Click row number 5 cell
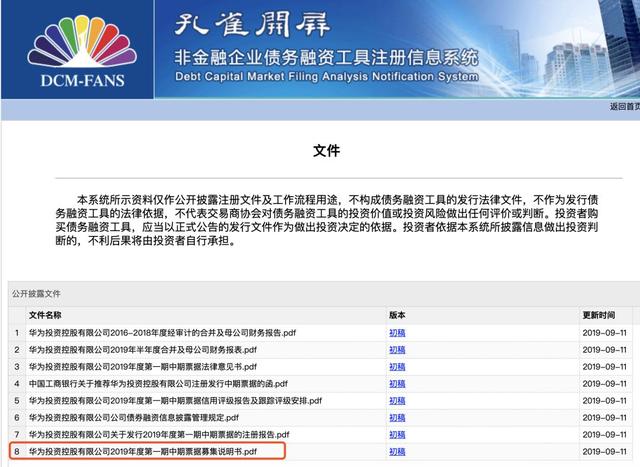The width and height of the screenshot is (640, 467). click(x=17, y=401)
